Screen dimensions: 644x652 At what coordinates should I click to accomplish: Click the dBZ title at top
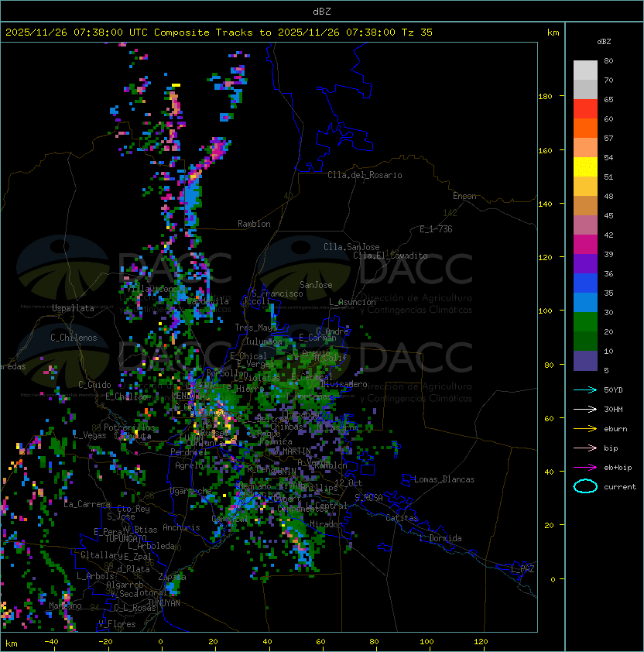point(322,11)
